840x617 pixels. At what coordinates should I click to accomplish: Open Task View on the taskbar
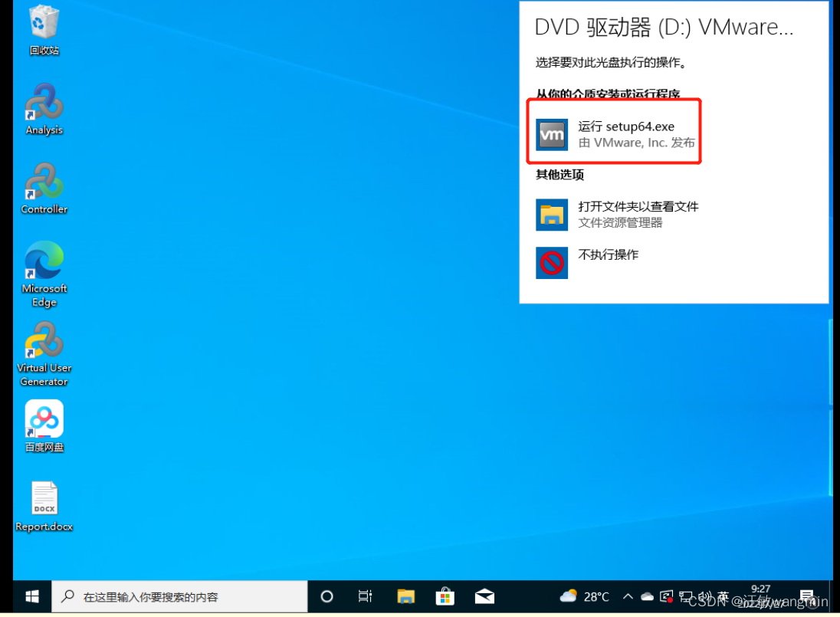point(366,596)
